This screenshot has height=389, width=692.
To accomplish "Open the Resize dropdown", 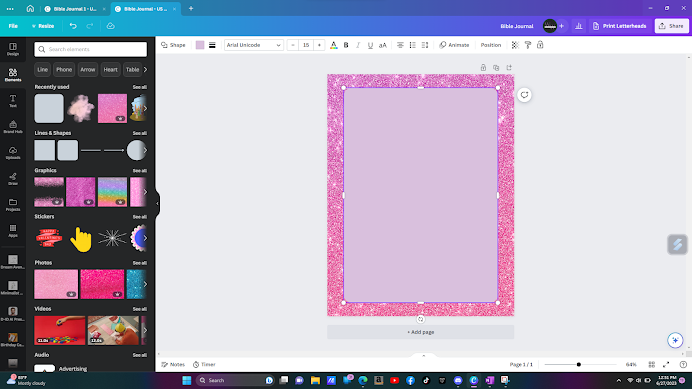I will pos(43,26).
